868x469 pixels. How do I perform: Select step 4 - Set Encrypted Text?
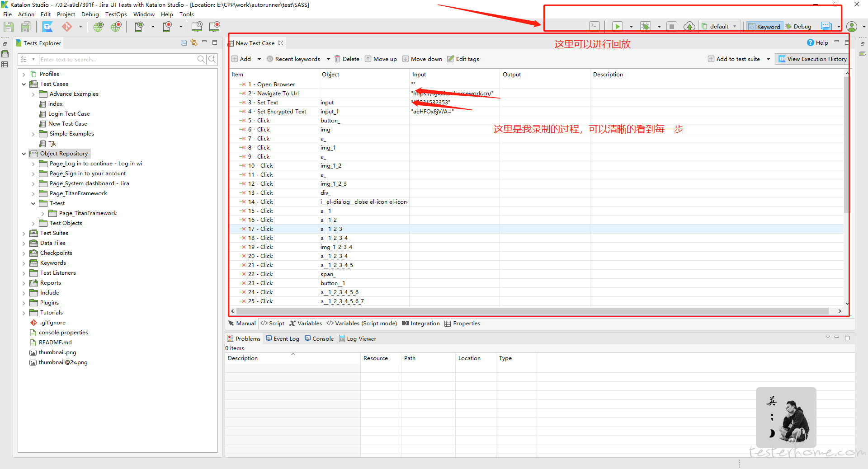click(277, 112)
